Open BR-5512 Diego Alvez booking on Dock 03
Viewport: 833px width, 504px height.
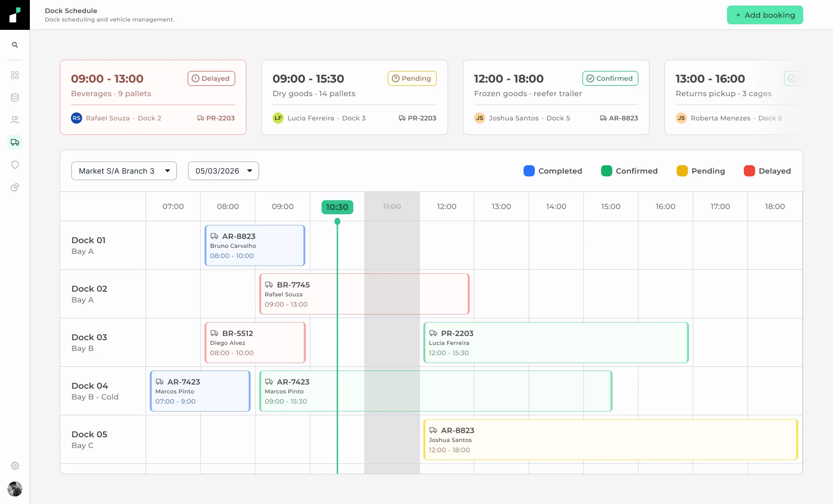[255, 343]
